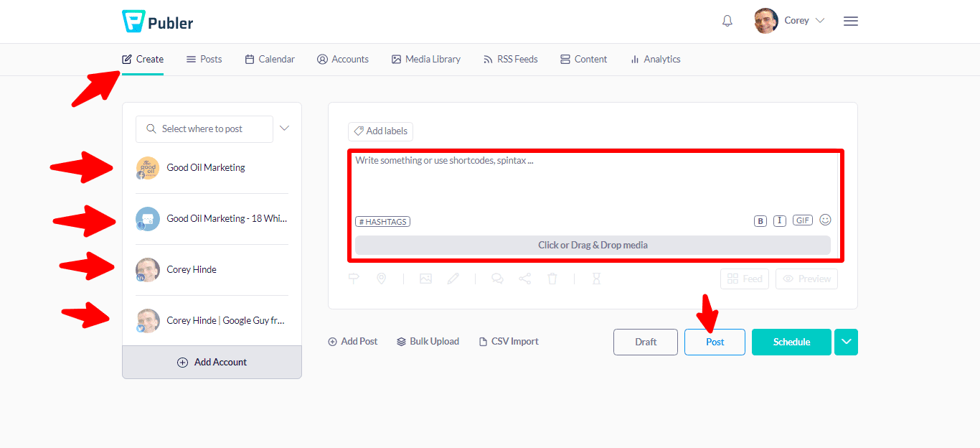Screen dimensions: 980x448
Task: Click Add Post link
Action: (353, 342)
